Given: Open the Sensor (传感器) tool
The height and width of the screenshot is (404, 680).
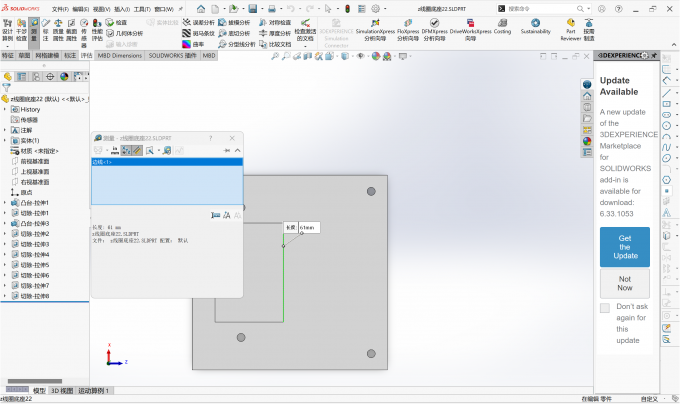Looking at the screenshot, I should click(84, 33).
